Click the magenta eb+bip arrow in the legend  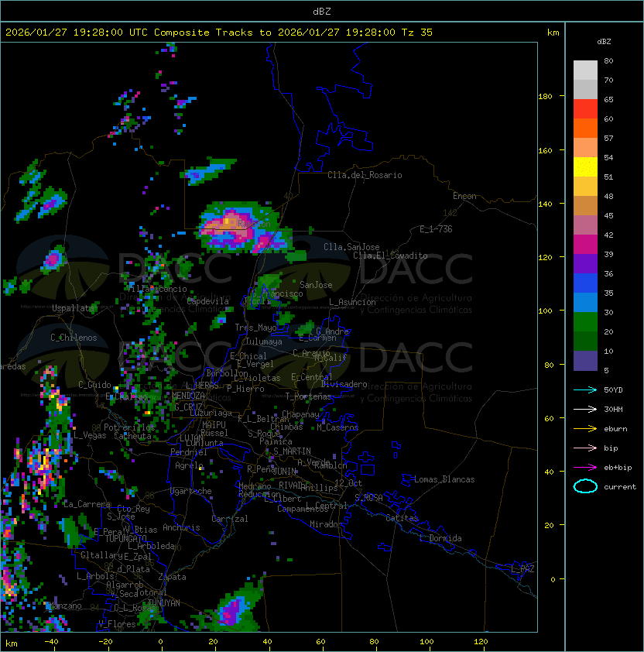click(585, 468)
